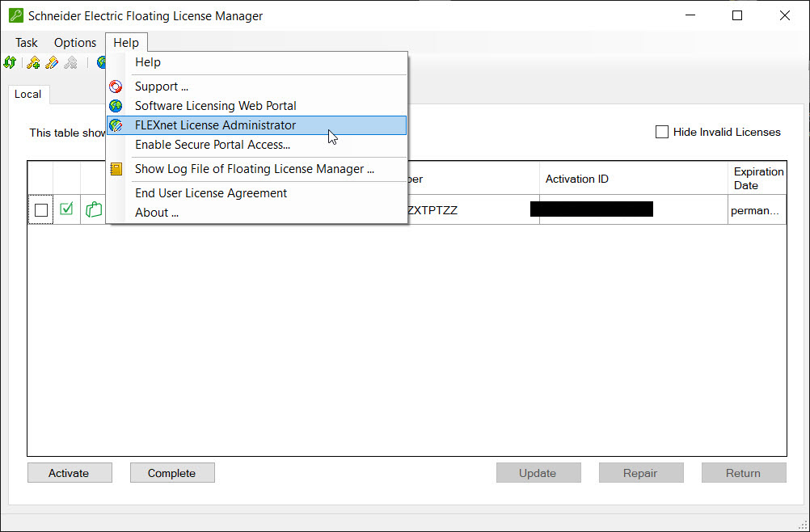Click the lifebuoy icon beside Support
The height and width of the screenshot is (532, 810).
click(116, 87)
